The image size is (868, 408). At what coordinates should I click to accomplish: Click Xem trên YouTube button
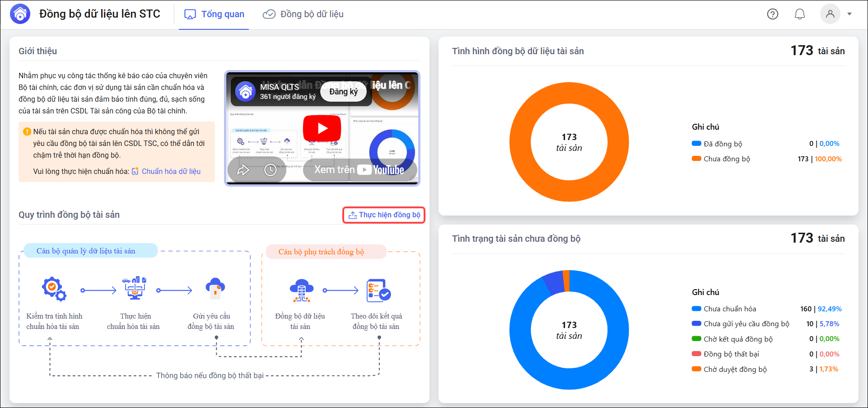[359, 170]
